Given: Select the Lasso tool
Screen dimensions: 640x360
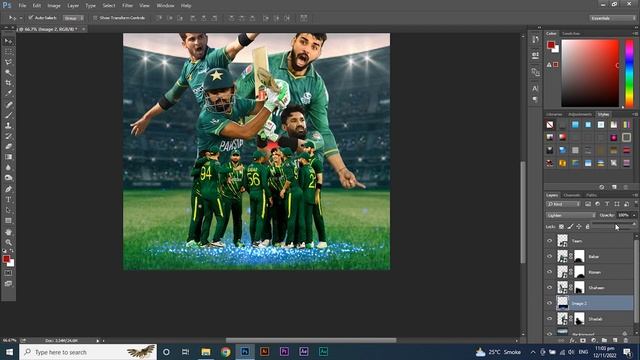Looking at the screenshot, I should (x=8, y=62).
